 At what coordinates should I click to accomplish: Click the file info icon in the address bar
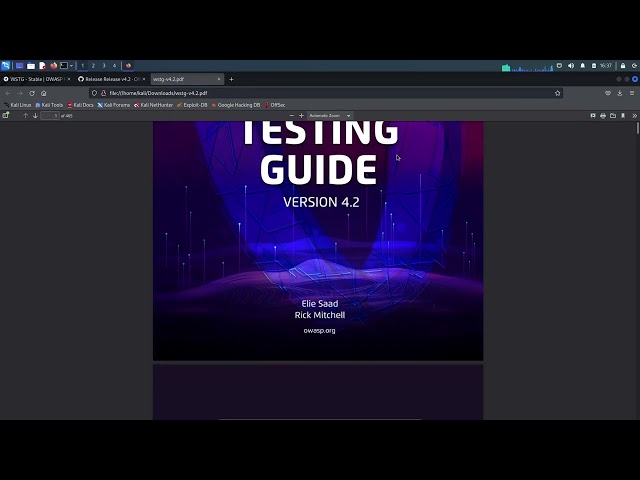point(104,93)
